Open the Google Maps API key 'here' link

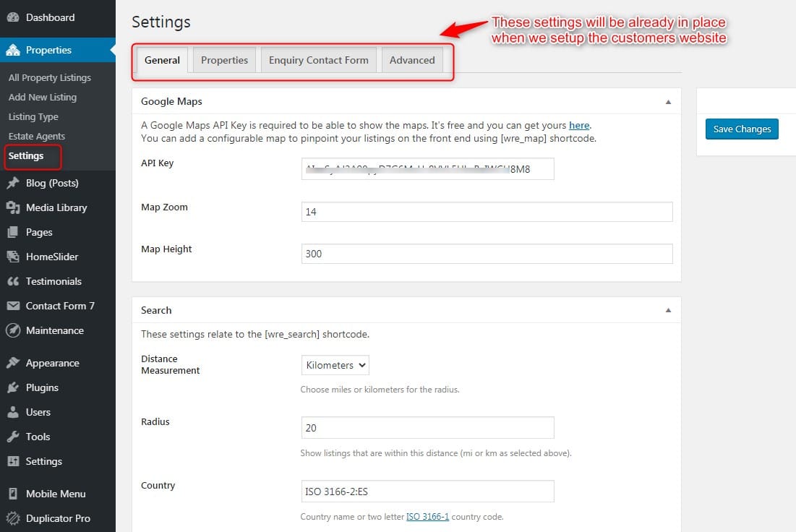click(579, 125)
